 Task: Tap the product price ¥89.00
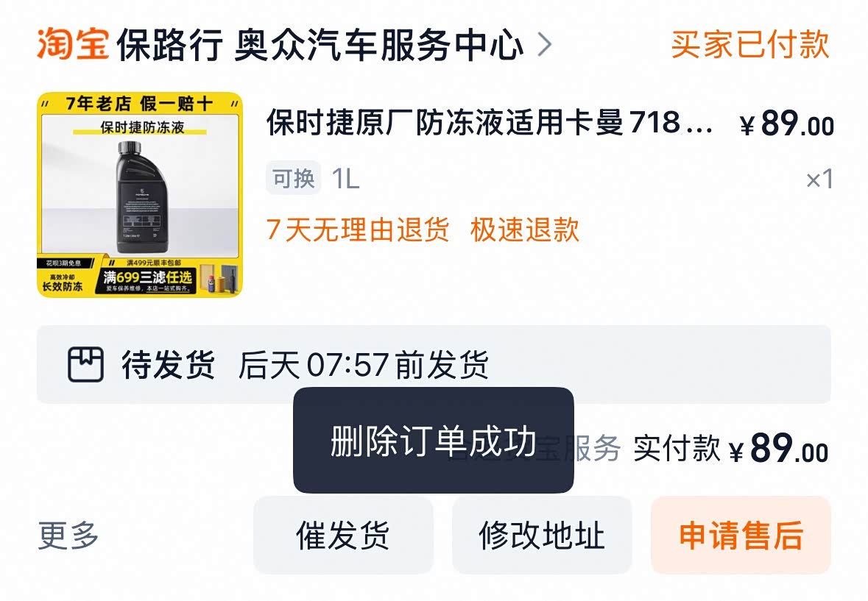point(786,124)
